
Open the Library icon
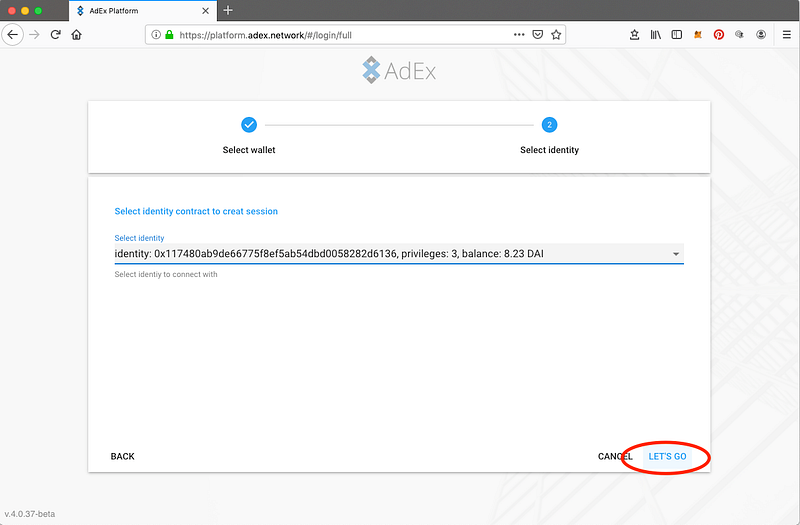[656, 35]
